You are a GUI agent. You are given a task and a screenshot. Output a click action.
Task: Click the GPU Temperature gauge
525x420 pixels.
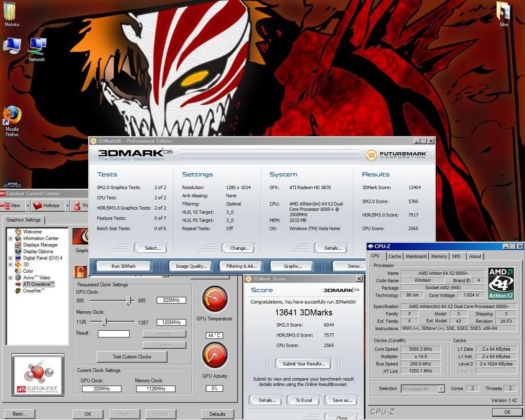pyautogui.click(x=215, y=299)
